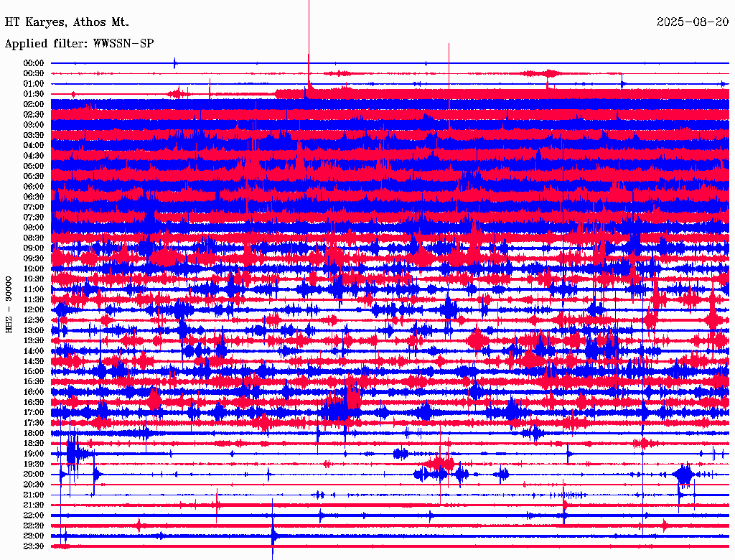Select the 23:00 time row label
Viewport: 735px width, 560px height.
(34, 536)
